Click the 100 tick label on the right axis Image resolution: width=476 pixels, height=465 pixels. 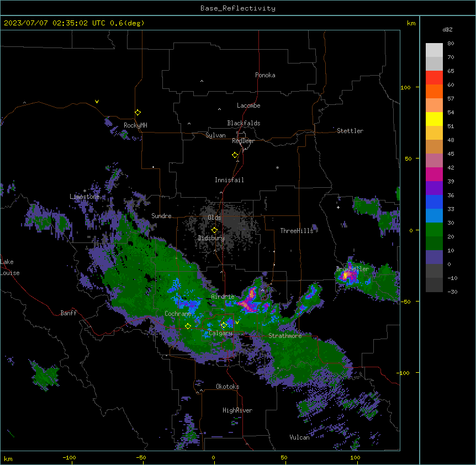click(x=405, y=87)
